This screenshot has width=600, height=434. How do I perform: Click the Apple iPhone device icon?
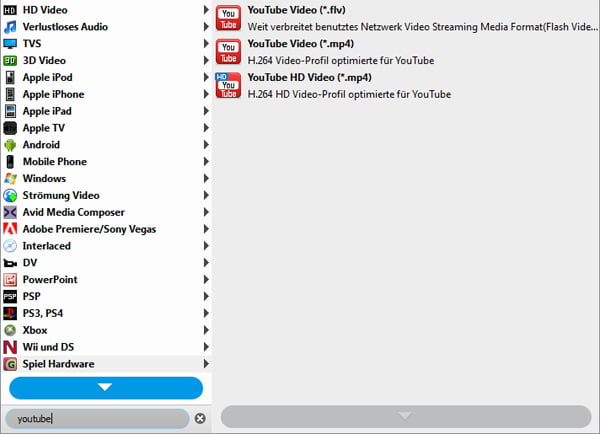pos(10,94)
